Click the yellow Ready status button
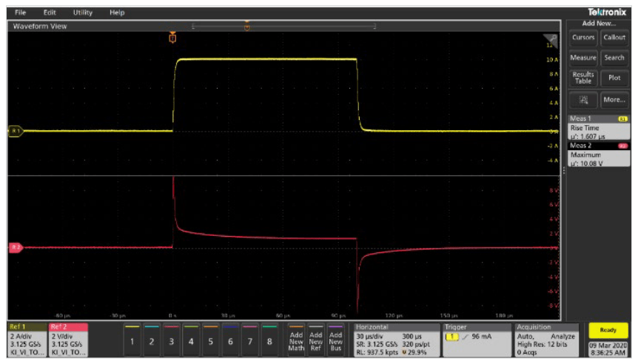The width and height of the screenshot is (638, 364). pos(608,330)
